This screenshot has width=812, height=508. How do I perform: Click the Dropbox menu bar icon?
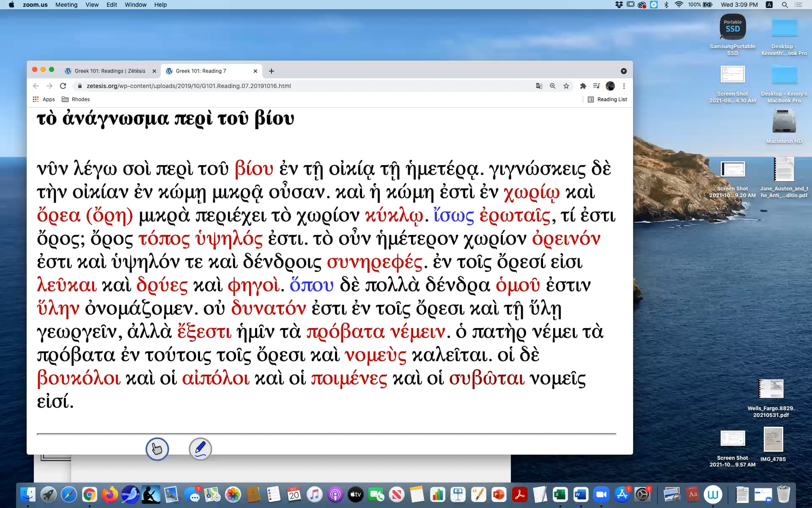tap(619, 5)
